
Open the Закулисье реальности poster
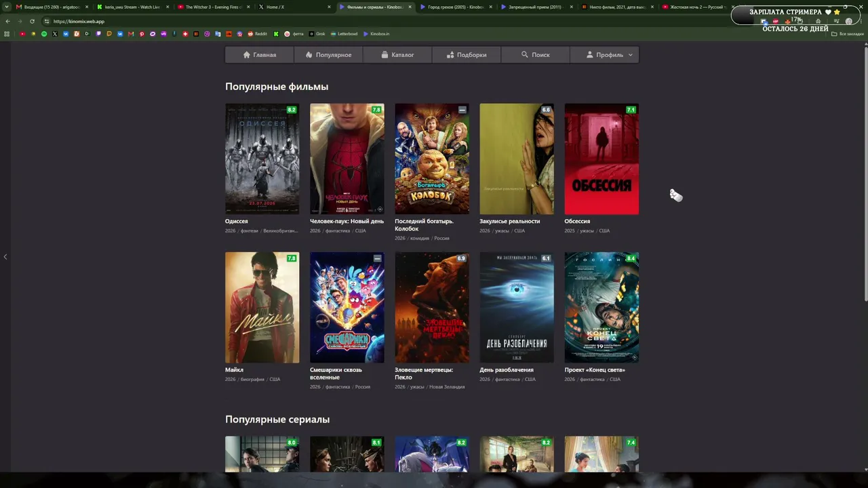[517, 159]
